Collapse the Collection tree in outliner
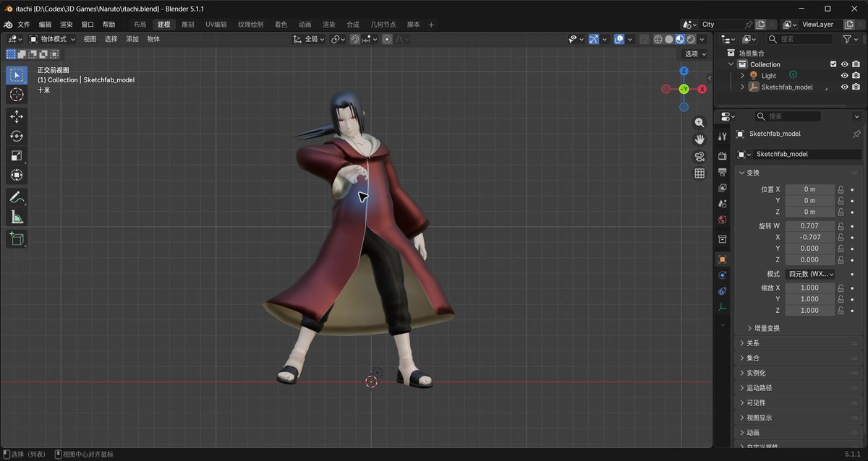The height and width of the screenshot is (461, 868). click(731, 64)
